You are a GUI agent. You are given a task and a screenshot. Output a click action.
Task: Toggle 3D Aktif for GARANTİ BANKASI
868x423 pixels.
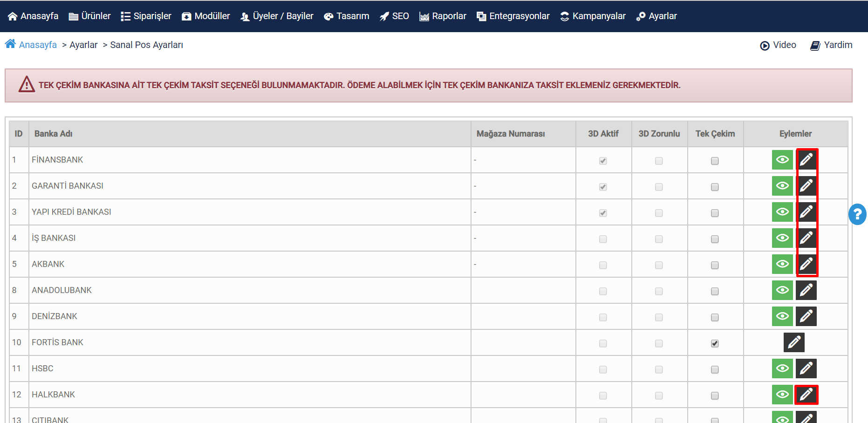(x=603, y=187)
